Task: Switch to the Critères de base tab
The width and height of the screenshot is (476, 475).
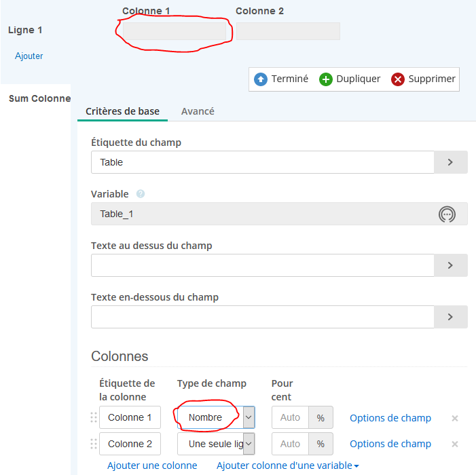Action: [122, 111]
